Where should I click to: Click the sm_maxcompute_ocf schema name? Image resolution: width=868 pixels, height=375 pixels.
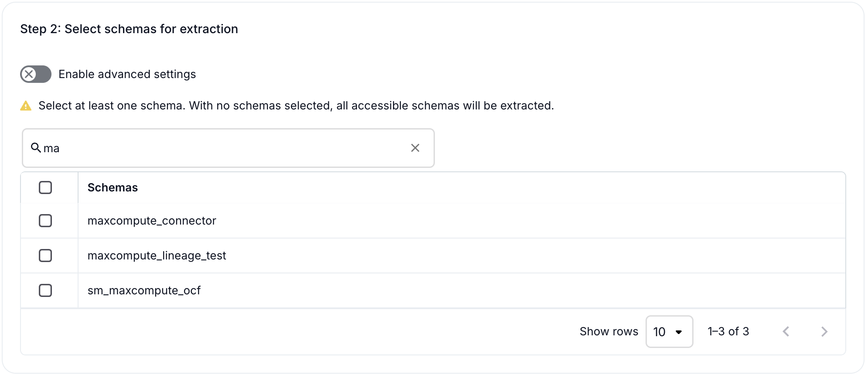(x=144, y=290)
